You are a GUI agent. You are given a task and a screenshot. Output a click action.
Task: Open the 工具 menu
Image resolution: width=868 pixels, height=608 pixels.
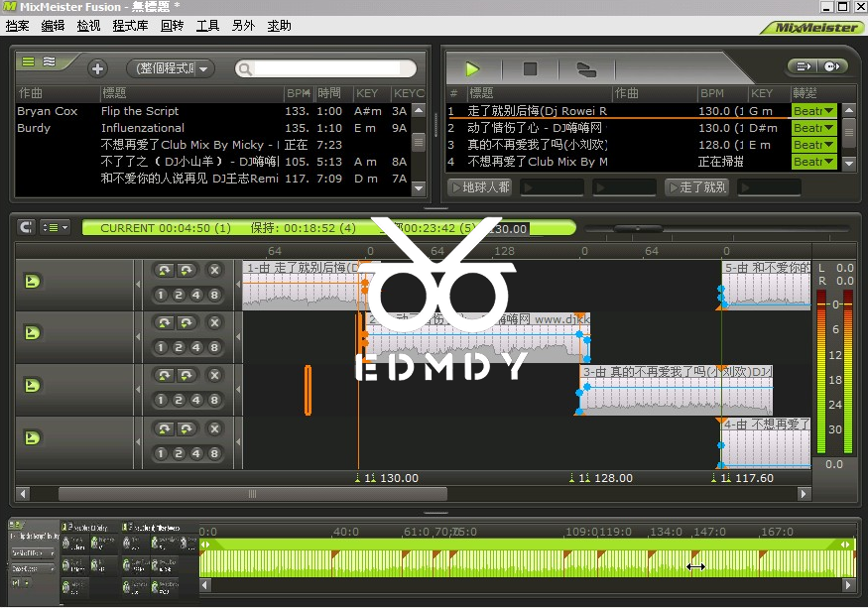207,26
